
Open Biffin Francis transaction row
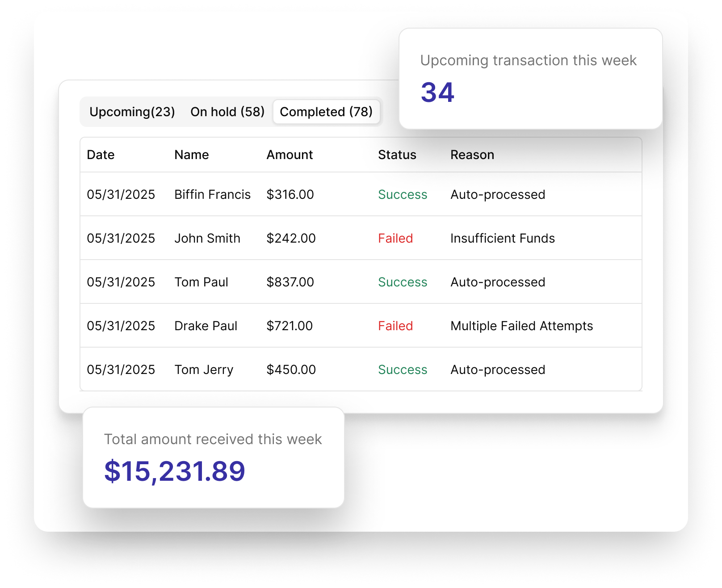pyautogui.click(x=212, y=194)
